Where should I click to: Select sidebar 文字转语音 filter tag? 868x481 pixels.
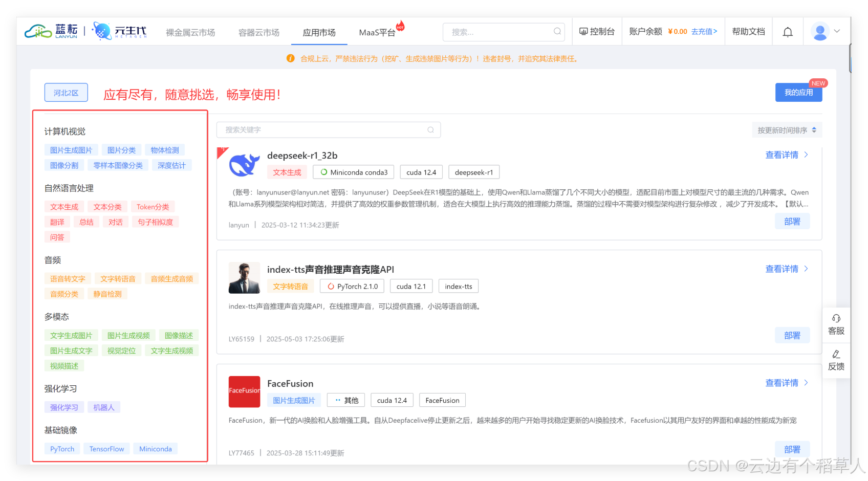[118, 279]
